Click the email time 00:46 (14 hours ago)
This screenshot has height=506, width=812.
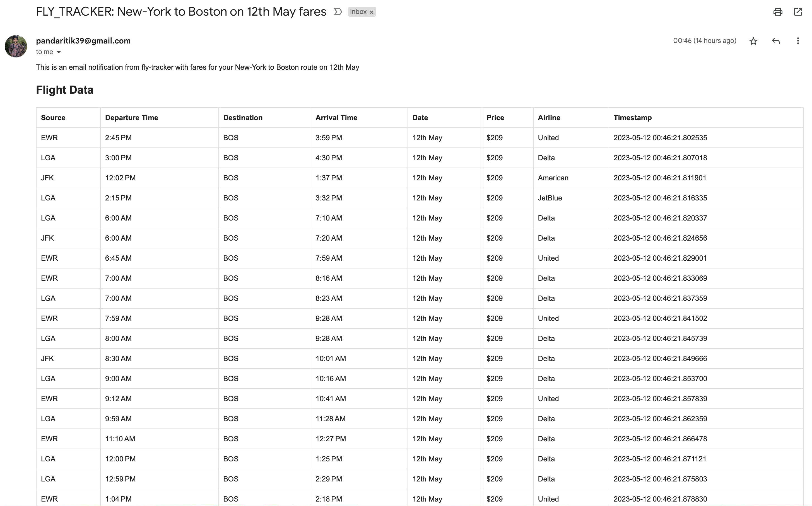pyautogui.click(x=705, y=41)
